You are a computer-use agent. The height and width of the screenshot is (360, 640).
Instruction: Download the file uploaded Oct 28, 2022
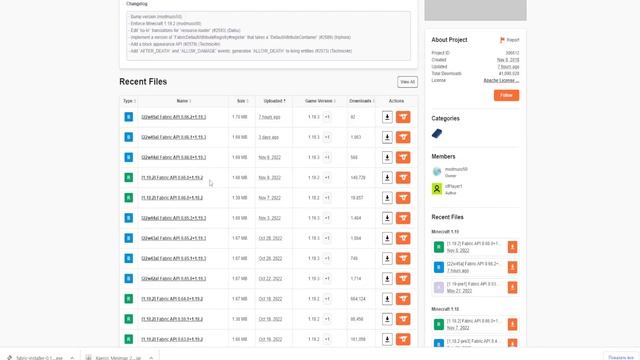coord(387,238)
